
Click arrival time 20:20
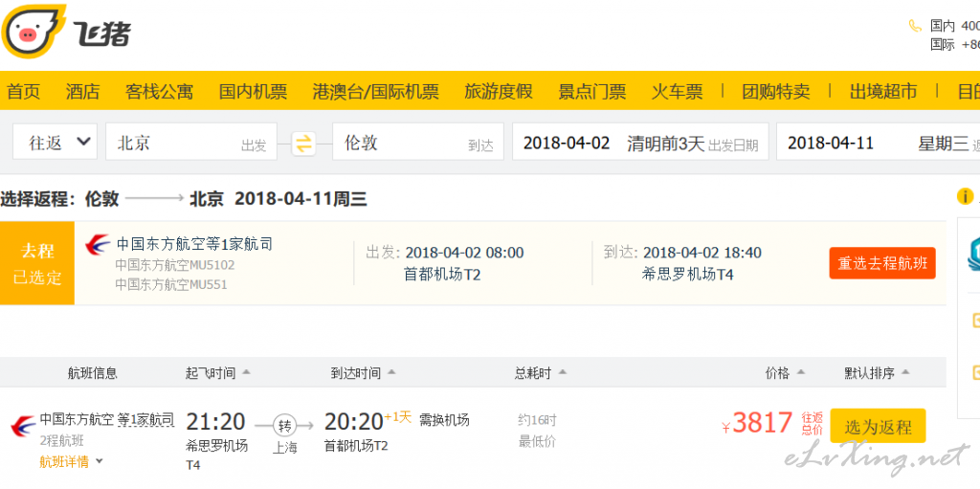(x=353, y=421)
